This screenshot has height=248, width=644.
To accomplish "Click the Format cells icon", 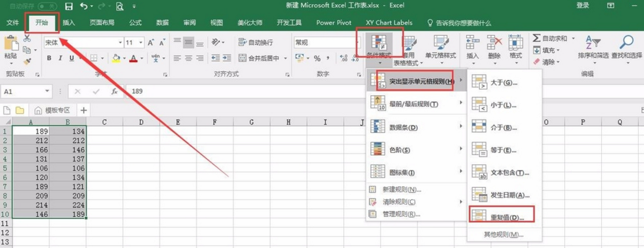I will pos(515,42).
